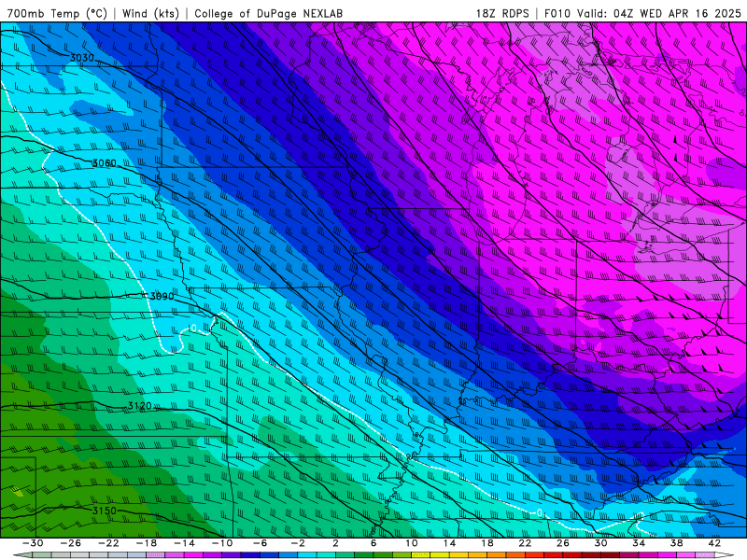Select the 6 color scale label
The height and width of the screenshot is (560, 747).
pyautogui.click(x=373, y=543)
